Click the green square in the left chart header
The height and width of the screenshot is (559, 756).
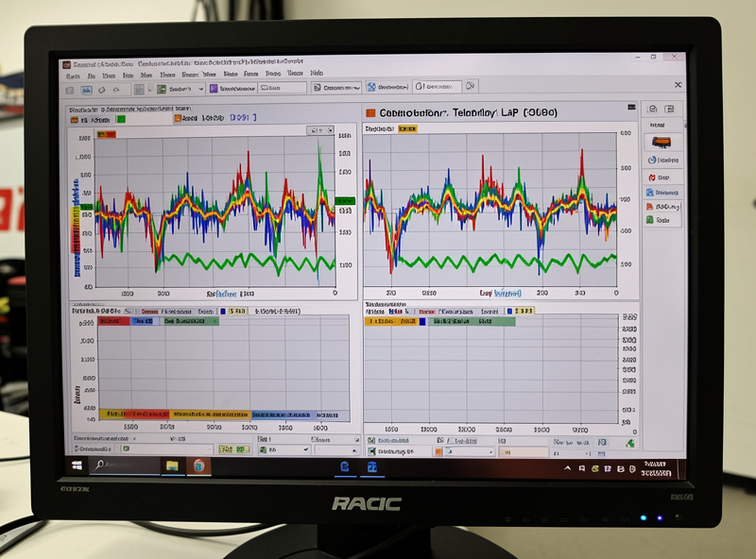[x=121, y=119]
